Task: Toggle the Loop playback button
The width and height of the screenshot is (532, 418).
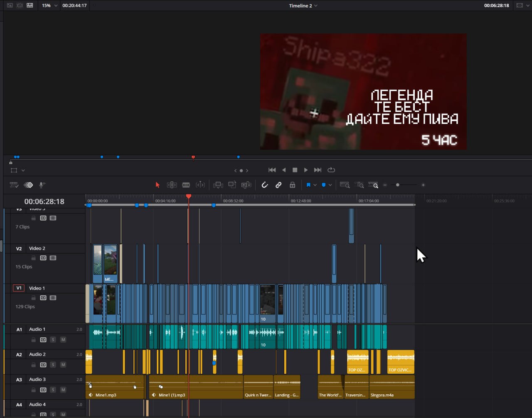Action: tap(331, 170)
